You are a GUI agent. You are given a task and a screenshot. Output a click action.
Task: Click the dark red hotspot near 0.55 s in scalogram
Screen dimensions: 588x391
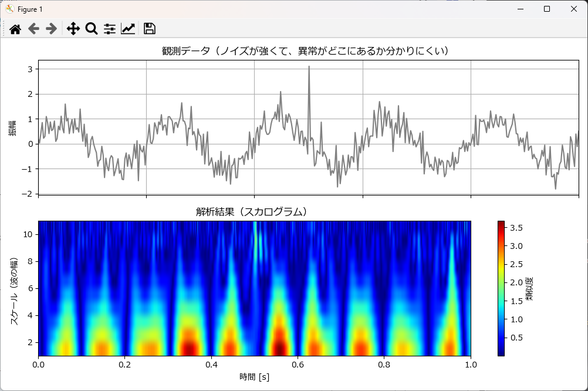click(x=279, y=346)
